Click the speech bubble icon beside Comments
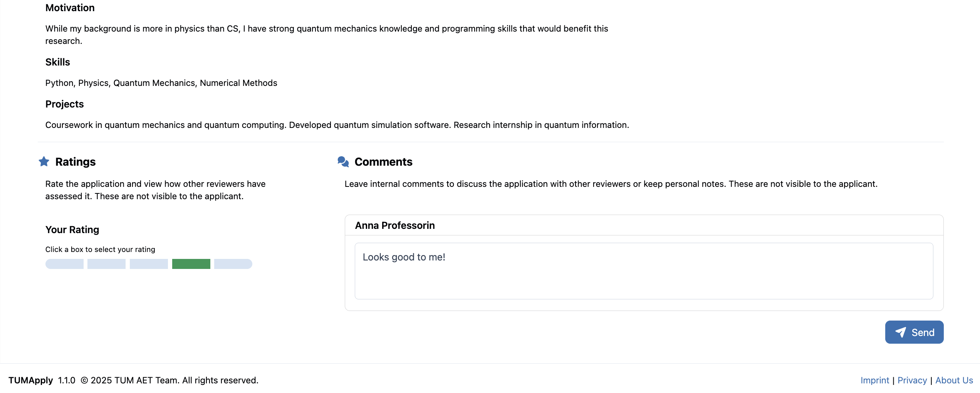This screenshot has width=980, height=393. [343, 162]
